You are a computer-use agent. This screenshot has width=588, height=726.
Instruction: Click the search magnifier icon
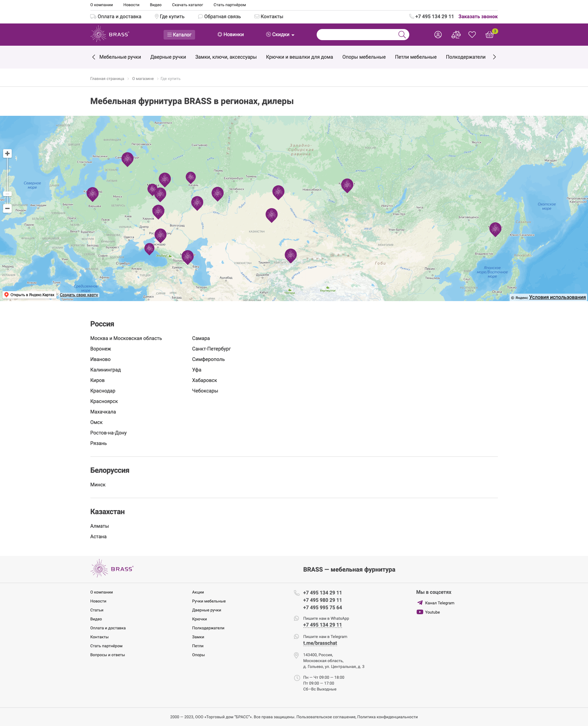coord(402,35)
